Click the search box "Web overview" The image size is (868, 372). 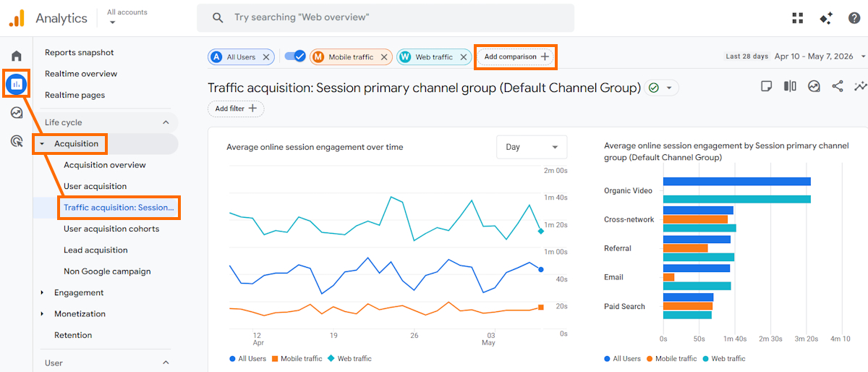(386, 18)
